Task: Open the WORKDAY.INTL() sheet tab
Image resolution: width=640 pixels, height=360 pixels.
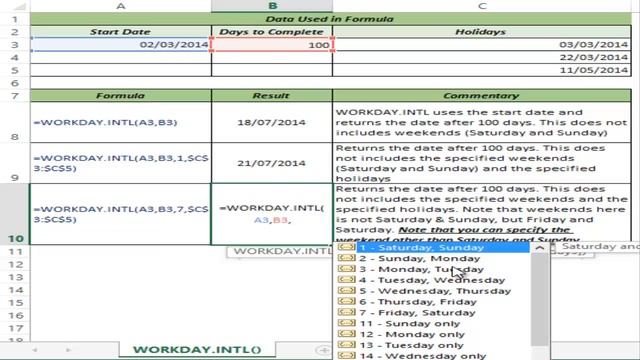Action: click(197, 350)
